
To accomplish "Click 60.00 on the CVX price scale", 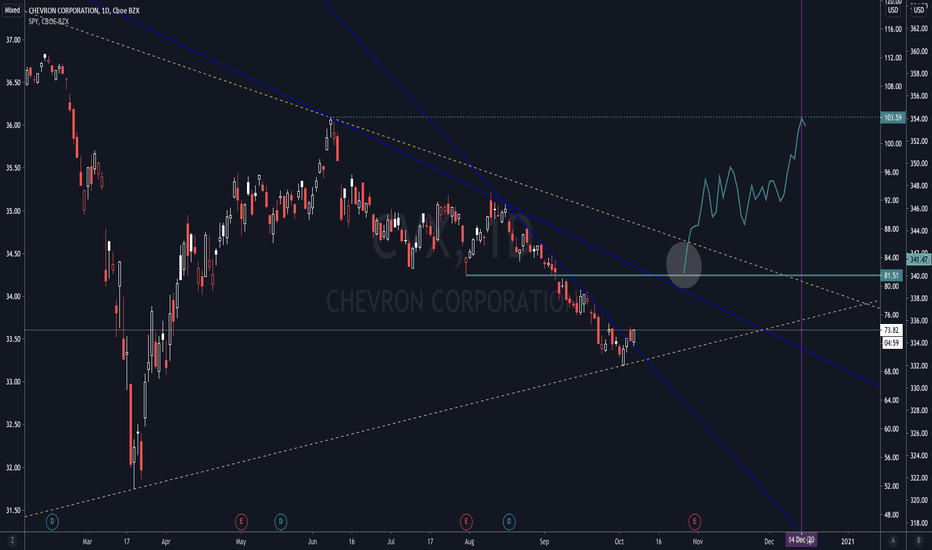I will [x=893, y=429].
